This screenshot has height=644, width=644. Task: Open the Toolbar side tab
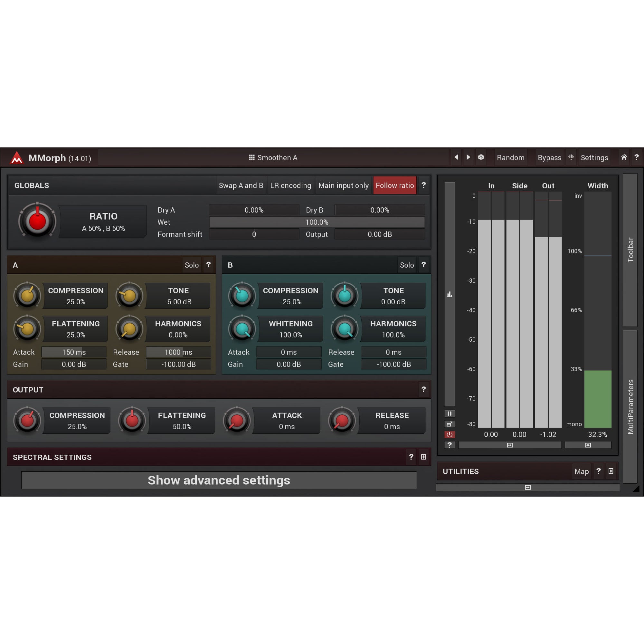coord(630,250)
